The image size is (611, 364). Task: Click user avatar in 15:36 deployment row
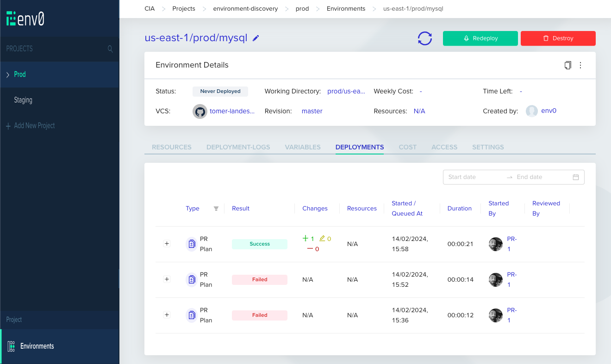[496, 315]
